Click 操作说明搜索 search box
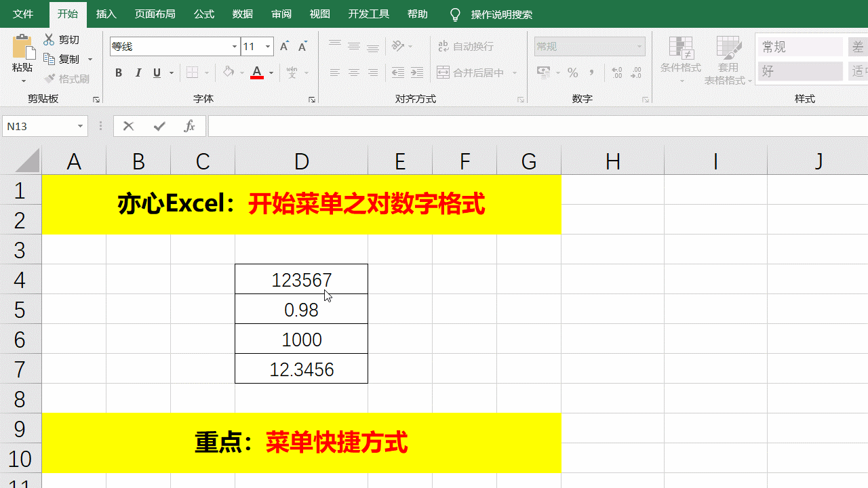The width and height of the screenshot is (868, 488). click(502, 14)
